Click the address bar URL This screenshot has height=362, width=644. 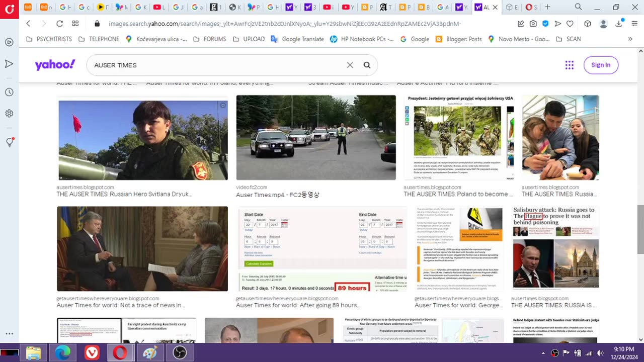(x=285, y=24)
